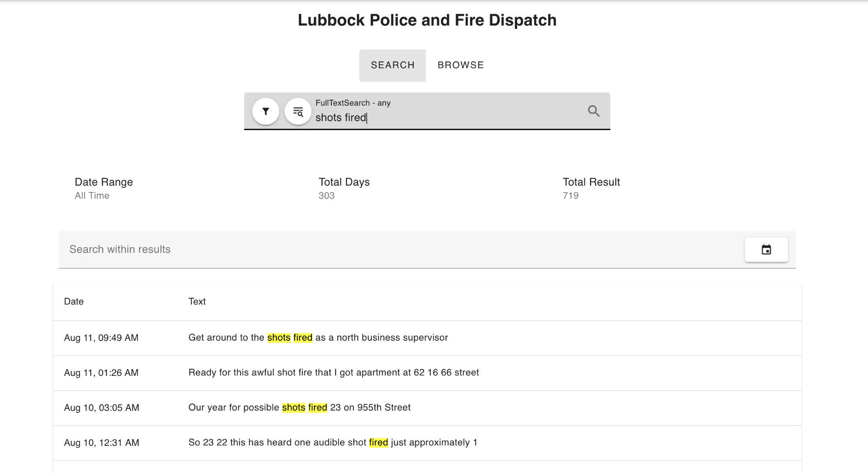This screenshot has width=868, height=473.
Task: Select the Aug 11, 01:26 AM entry
Action: click(101, 373)
